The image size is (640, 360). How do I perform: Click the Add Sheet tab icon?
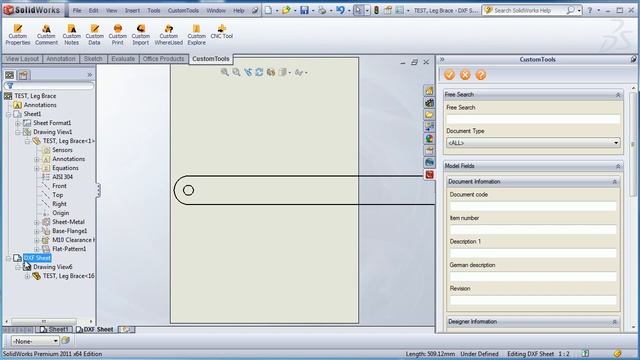(x=126, y=329)
